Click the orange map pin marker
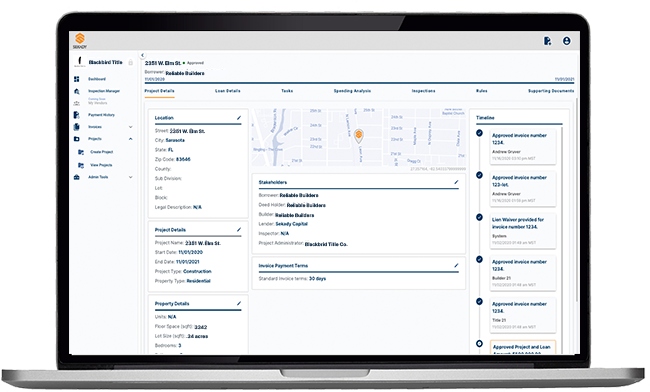Viewport: 650px width, 392px height. pos(359,136)
